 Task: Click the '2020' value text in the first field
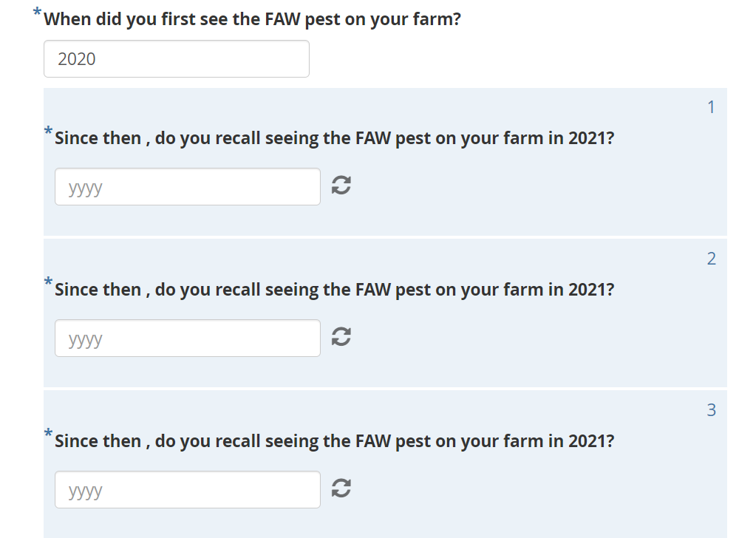pos(77,59)
